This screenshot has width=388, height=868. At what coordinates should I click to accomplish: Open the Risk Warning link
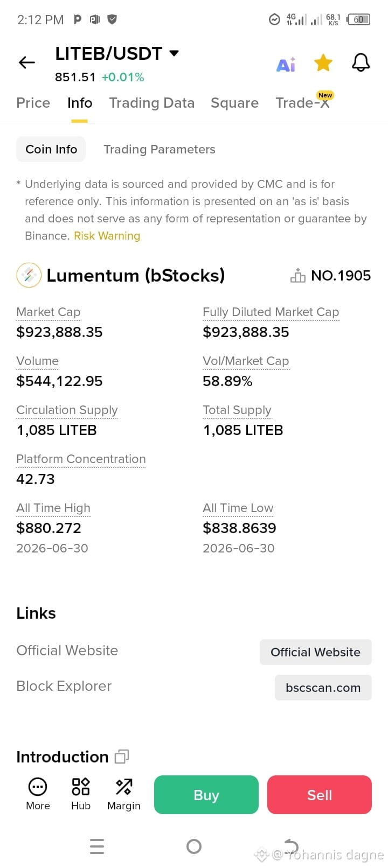pyautogui.click(x=107, y=236)
